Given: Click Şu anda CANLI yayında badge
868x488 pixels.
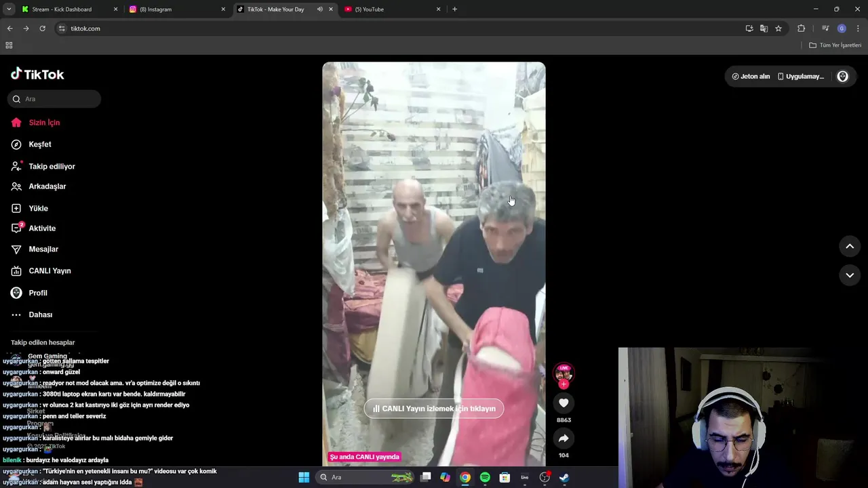Looking at the screenshot, I should [x=365, y=457].
